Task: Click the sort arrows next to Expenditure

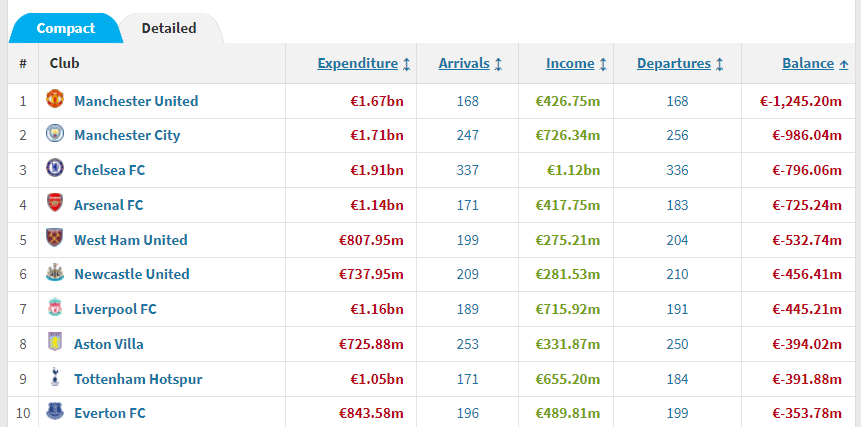Action: 406,64
